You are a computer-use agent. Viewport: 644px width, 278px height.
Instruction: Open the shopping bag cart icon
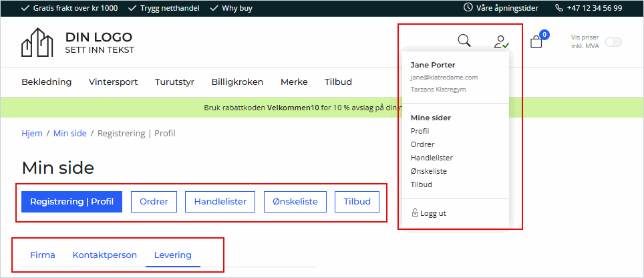(x=536, y=42)
